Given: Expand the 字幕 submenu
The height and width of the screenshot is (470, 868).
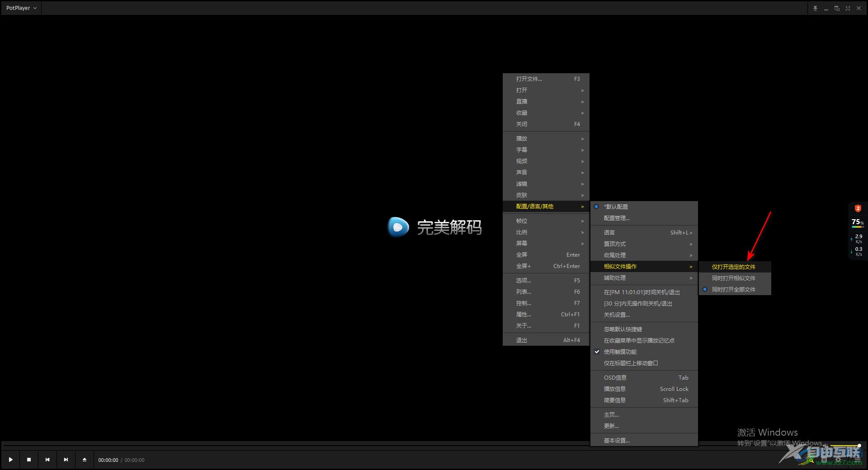Looking at the screenshot, I should click(546, 150).
